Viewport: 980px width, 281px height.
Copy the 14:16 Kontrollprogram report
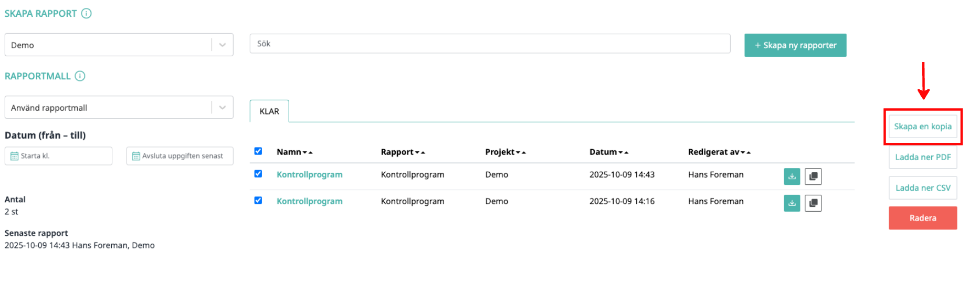click(x=813, y=203)
